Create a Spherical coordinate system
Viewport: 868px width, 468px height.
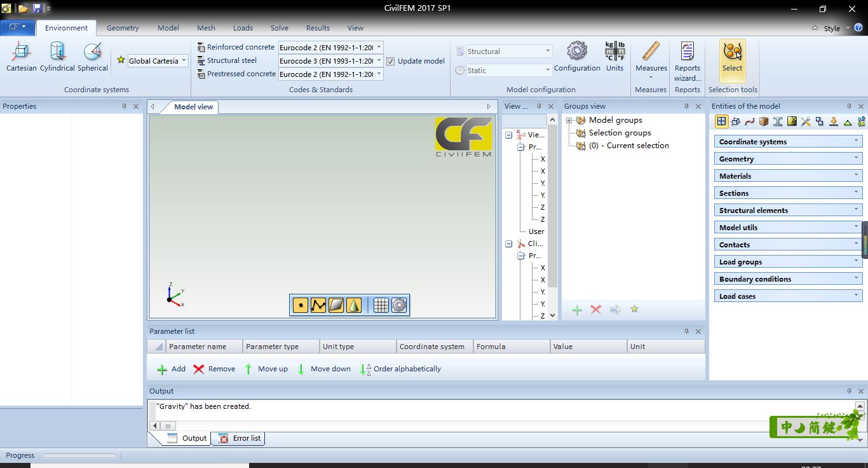(x=93, y=57)
